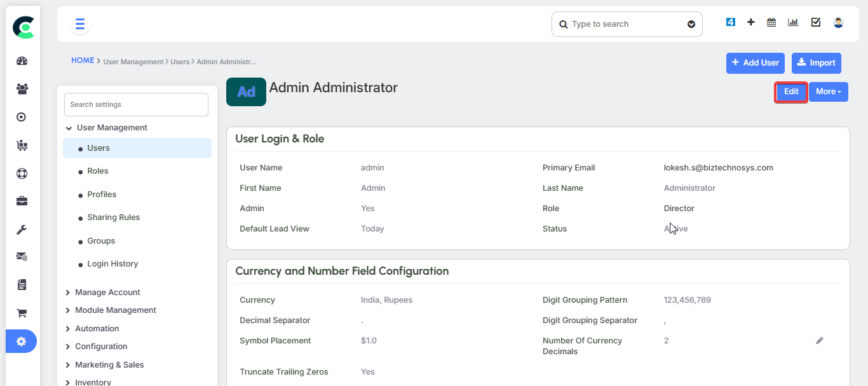
Task: Collapse the User Management section
Action: tap(69, 128)
